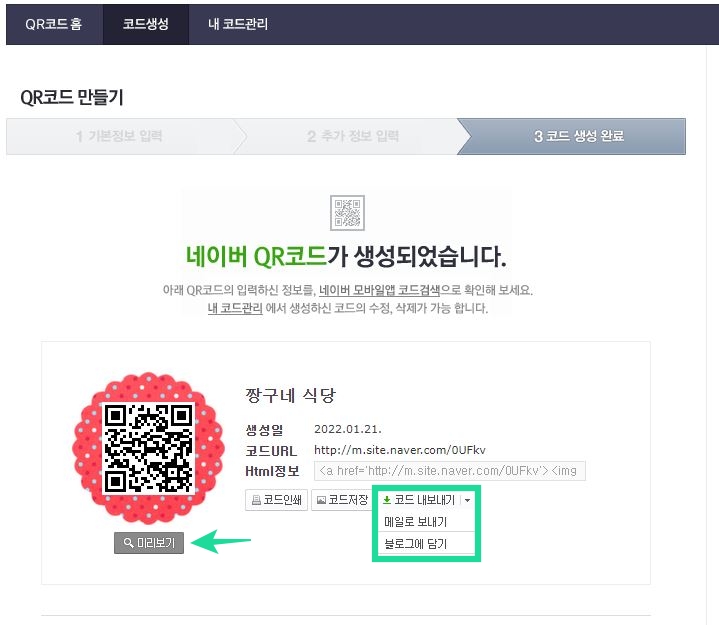
Task: Toggle the 코드 내보내기 dropdown arrow
Action: pyautogui.click(x=467, y=500)
